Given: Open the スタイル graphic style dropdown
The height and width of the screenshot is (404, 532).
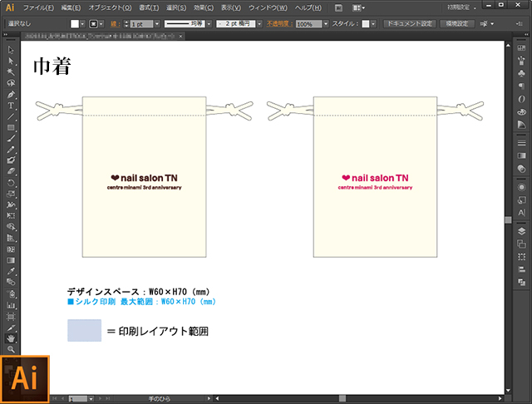Looking at the screenshot, I should point(373,24).
